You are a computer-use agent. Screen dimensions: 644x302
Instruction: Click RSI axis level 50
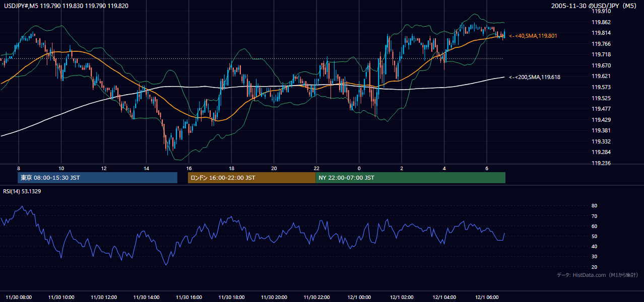click(594, 236)
